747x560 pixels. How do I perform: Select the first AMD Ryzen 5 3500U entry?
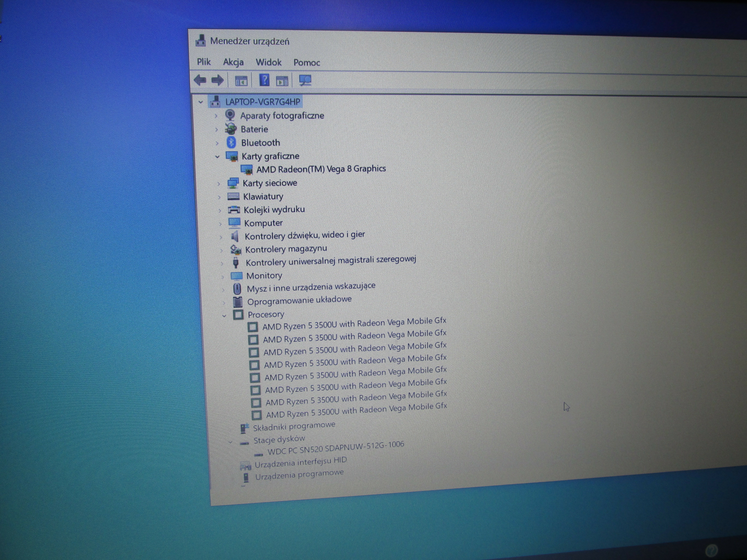tap(354, 324)
